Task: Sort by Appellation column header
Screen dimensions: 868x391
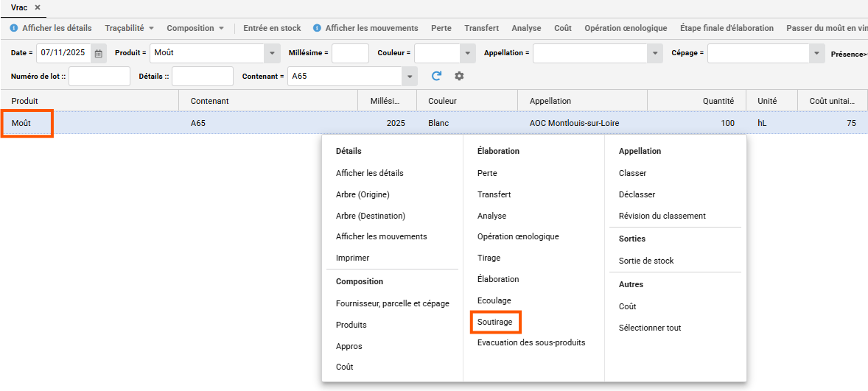Action: click(x=582, y=101)
